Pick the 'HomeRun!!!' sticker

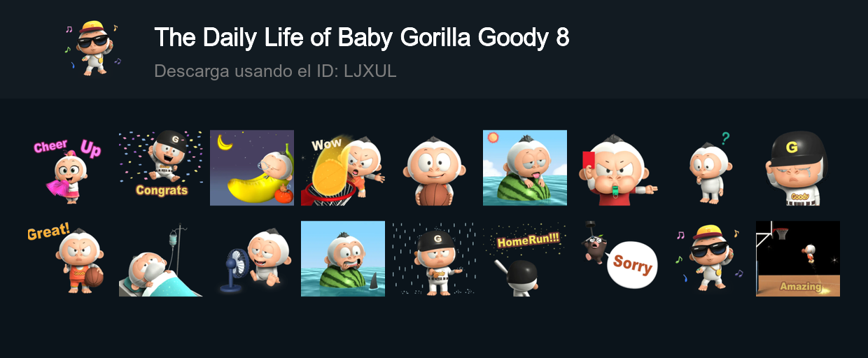tap(525, 259)
